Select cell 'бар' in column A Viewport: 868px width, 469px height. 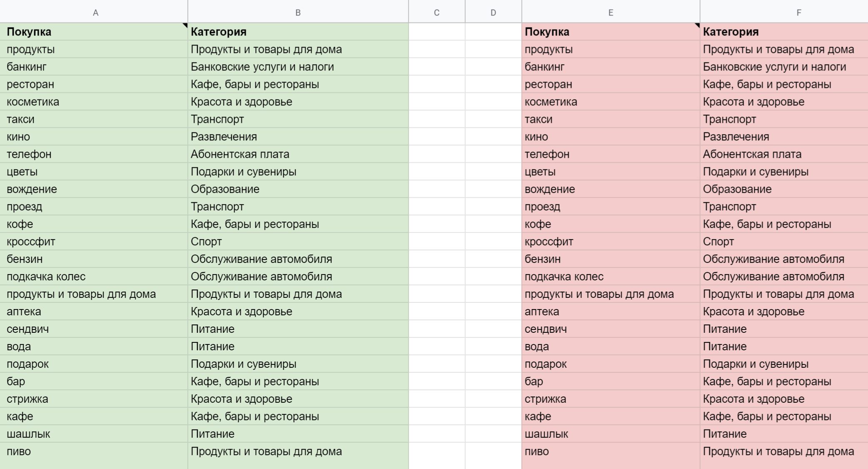tap(94, 382)
